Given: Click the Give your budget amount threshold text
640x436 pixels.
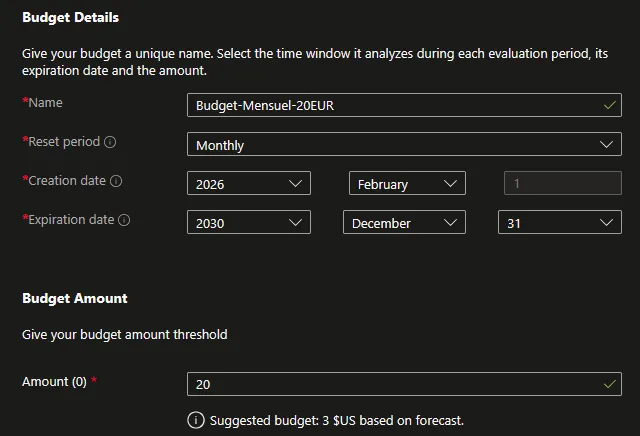Looking at the screenshot, I should (x=125, y=335).
